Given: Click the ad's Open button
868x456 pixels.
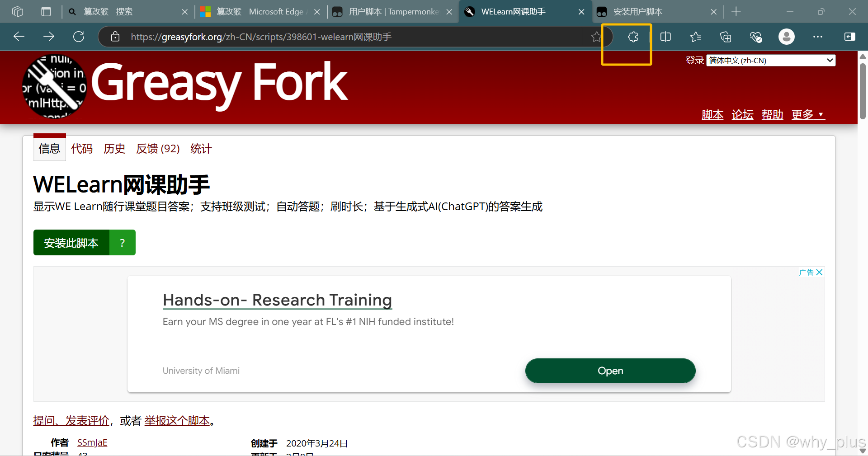Looking at the screenshot, I should [x=610, y=371].
